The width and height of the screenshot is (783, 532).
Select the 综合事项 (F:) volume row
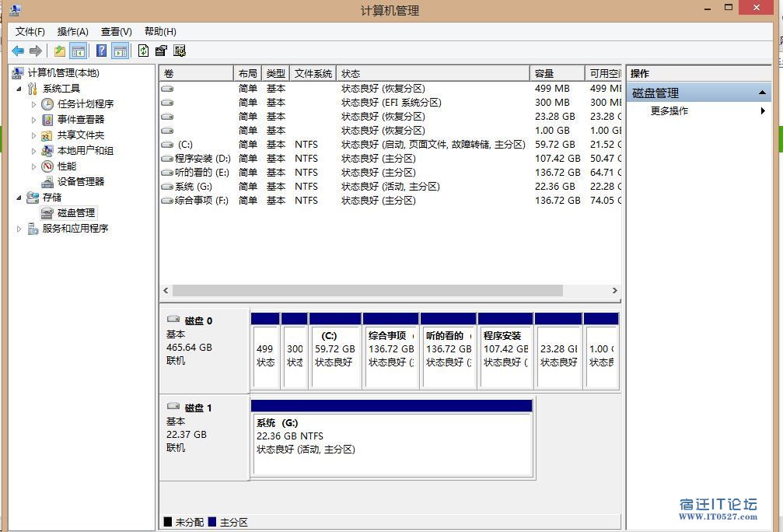pos(390,201)
